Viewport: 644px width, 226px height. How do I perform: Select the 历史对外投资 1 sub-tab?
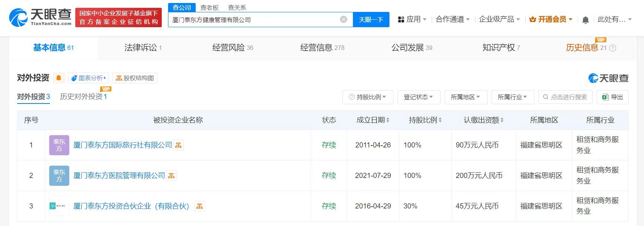click(x=83, y=97)
